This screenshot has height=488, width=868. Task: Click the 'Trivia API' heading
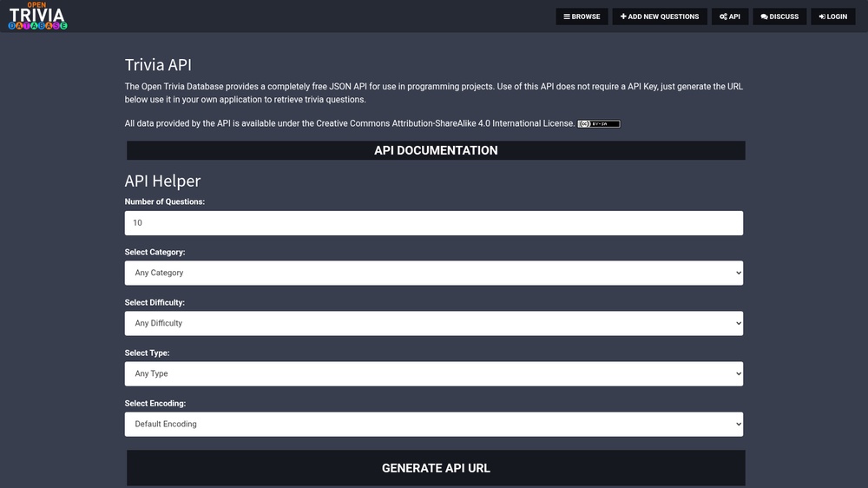[158, 65]
